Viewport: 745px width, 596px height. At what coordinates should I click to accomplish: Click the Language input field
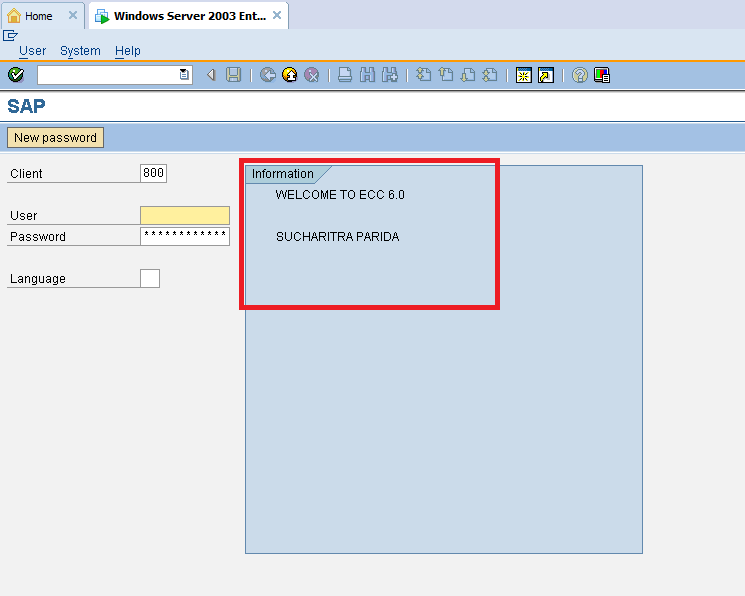(150, 278)
